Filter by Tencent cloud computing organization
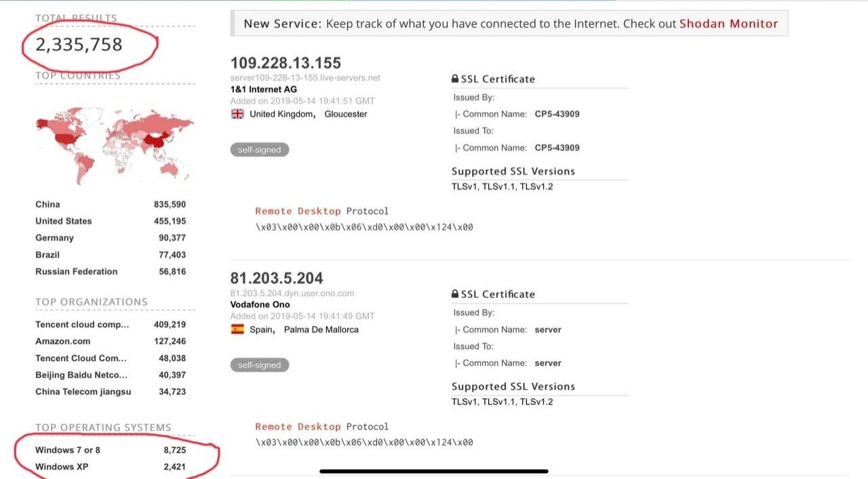Screen dimensions: 868x479 tap(81, 325)
